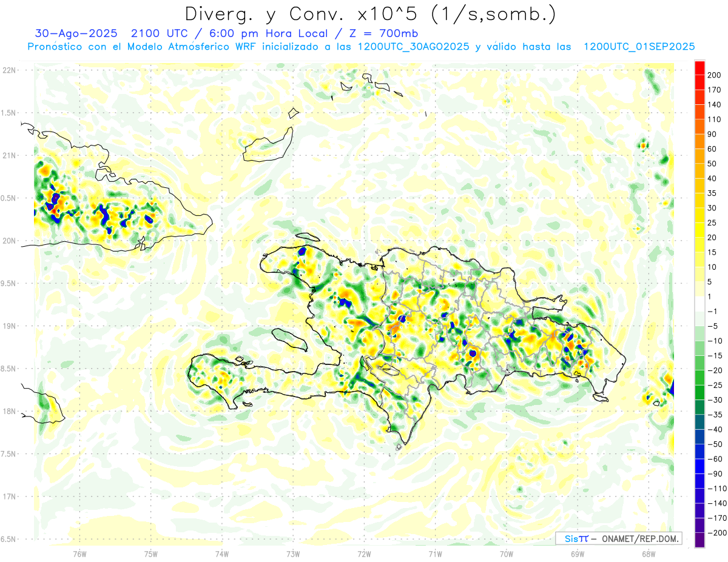Click the colorbar label "140" near top

714,105
